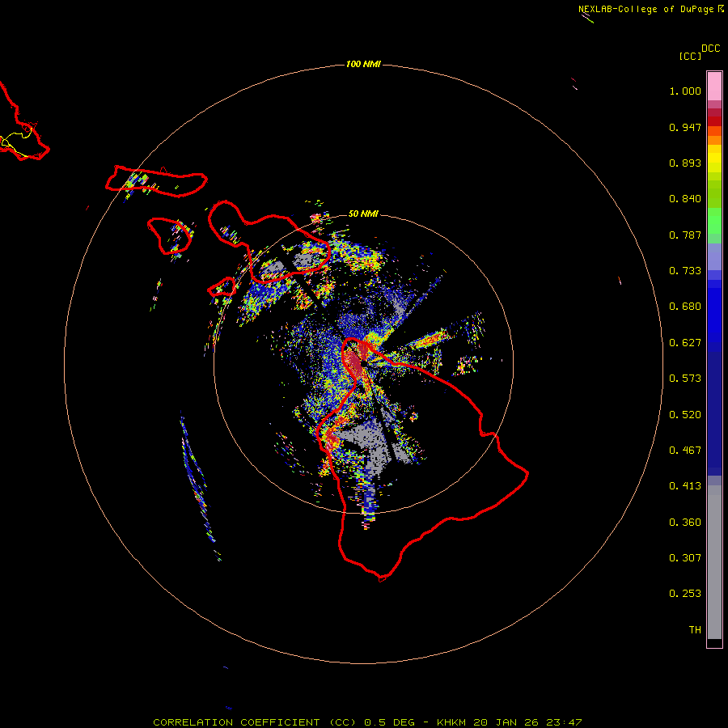Select the 0.360 scale value
The height and width of the screenshot is (728, 728).
(x=685, y=523)
